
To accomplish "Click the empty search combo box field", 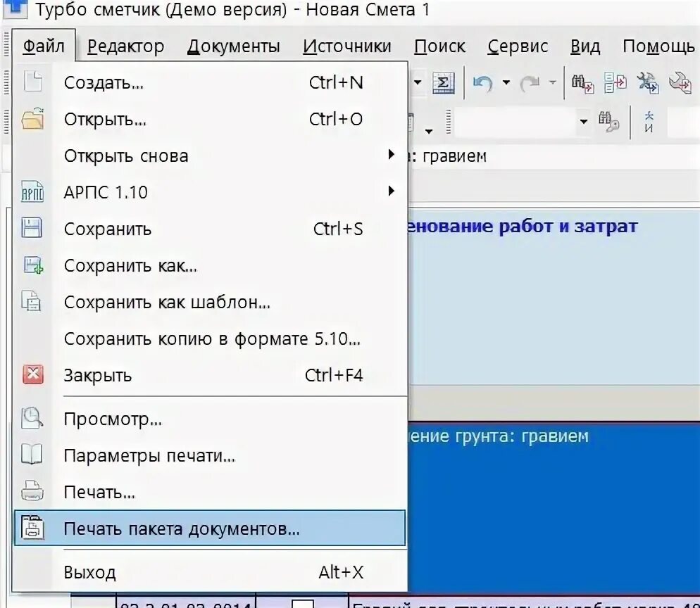I will pyautogui.click(x=514, y=122).
